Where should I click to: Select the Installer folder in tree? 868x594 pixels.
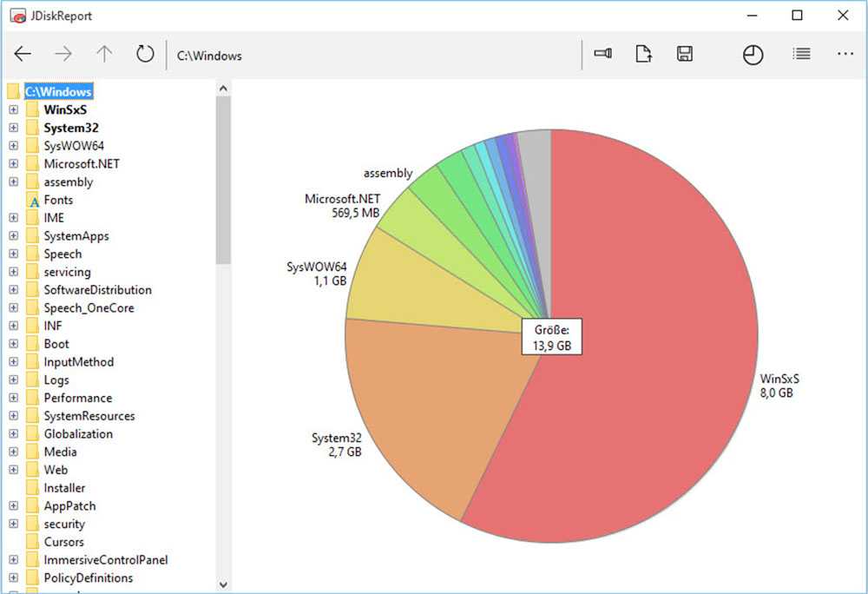[x=64, y=488]
